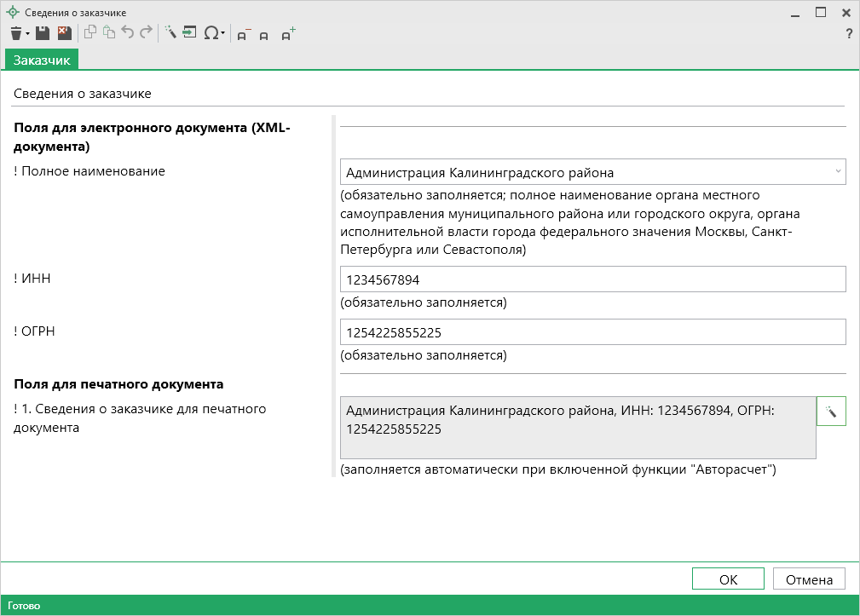Click the magic wand autofill toolbar icon
860x616 pixels.
(x=170, y=33)
